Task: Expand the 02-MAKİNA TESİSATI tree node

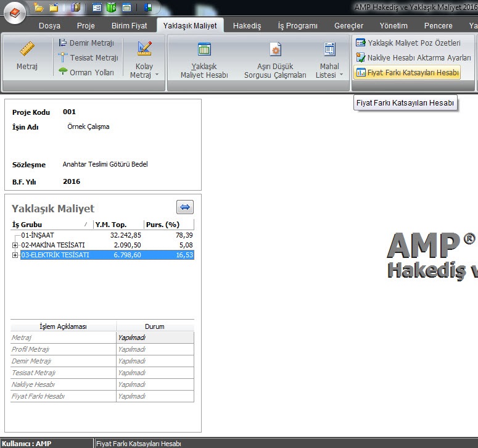Action: (15, 245)
